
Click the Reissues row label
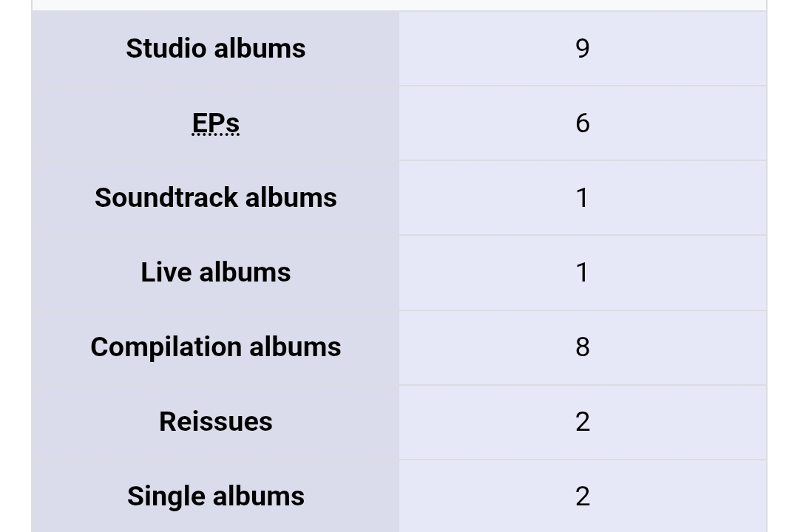(215, 422)
